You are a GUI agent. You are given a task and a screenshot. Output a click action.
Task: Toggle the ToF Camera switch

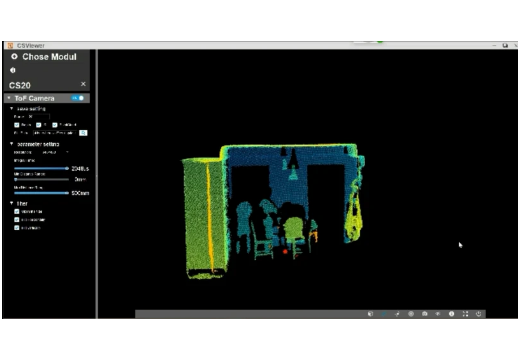78,98
